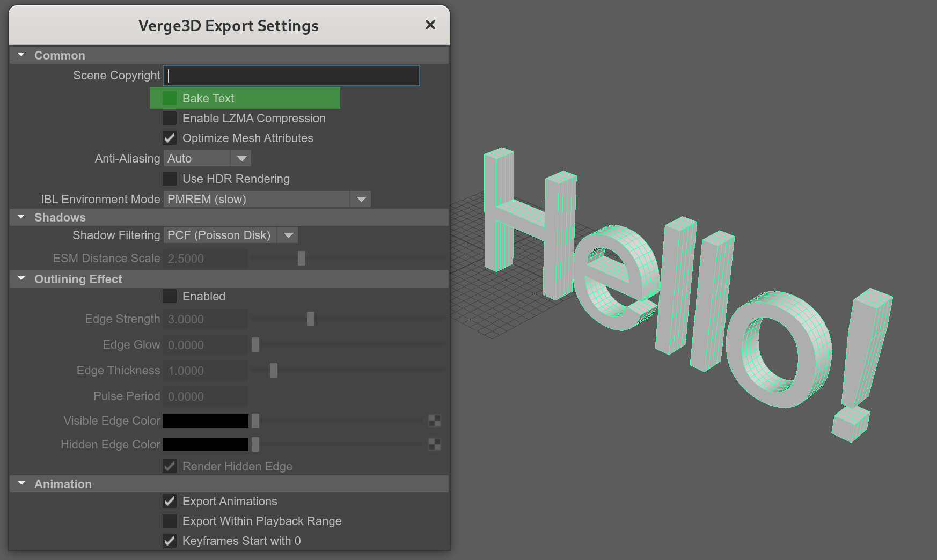Open IBL Environment Mode dropdown
This screenshot has height=560, width=937.
click(x=267, y=199)
